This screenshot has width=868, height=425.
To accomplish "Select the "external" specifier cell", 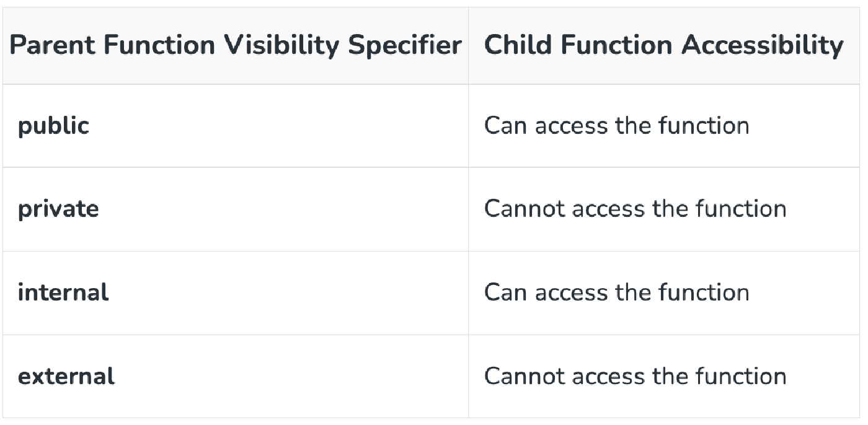I will pos(66,376).
